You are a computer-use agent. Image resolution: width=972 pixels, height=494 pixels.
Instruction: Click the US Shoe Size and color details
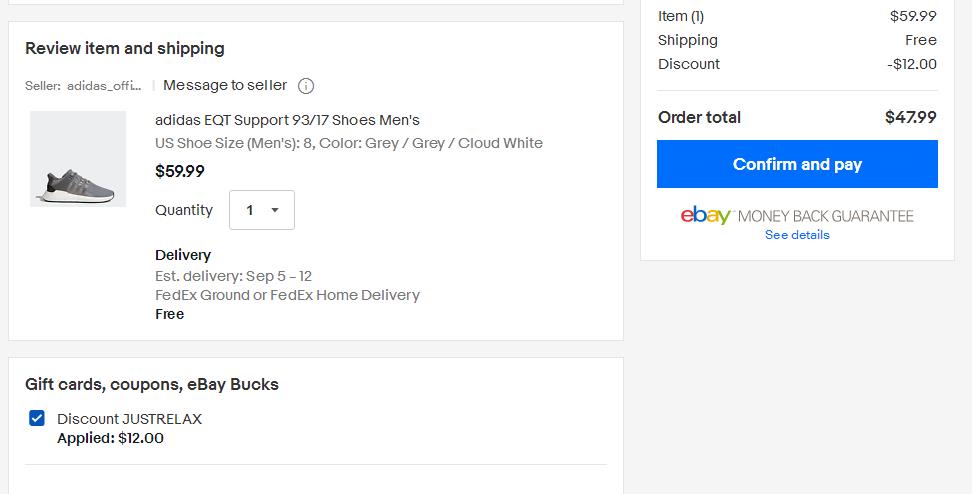pos(349,143)
